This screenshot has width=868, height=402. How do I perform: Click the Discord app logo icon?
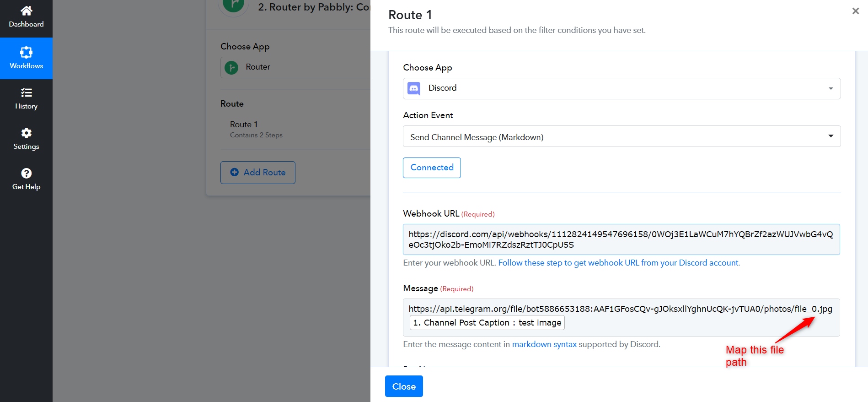(x=414, y=88)
